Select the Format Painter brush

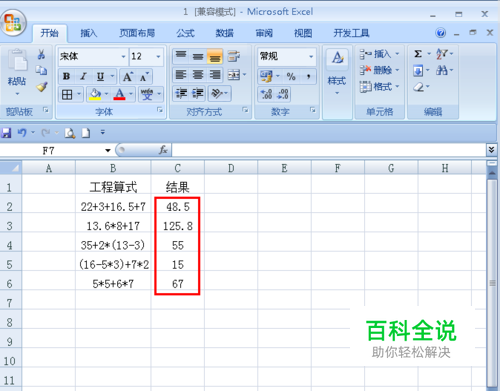(x=42, y=87)
